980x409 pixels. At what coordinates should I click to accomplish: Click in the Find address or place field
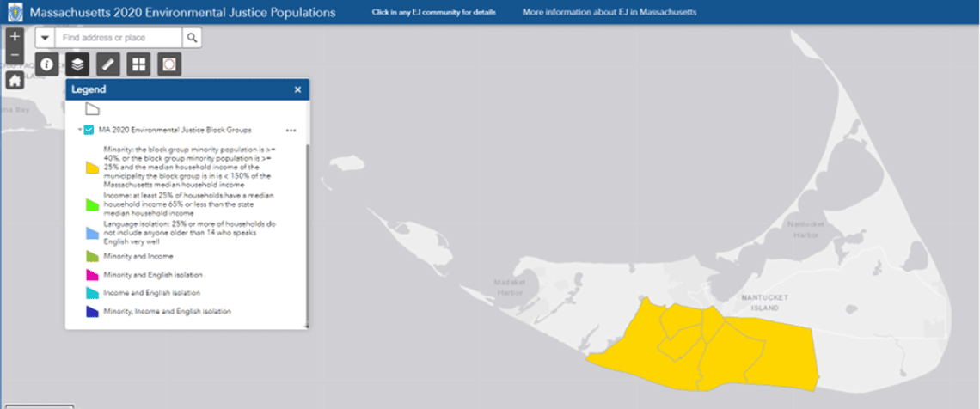118,38
